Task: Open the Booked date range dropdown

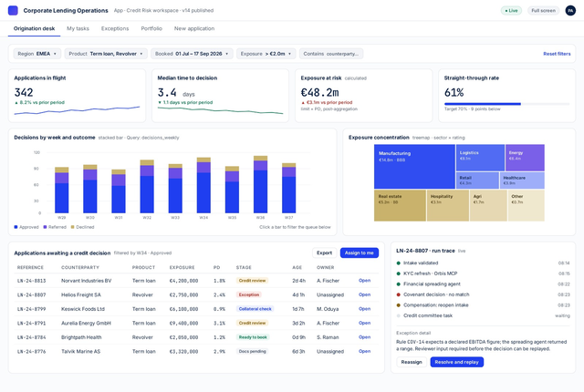Action: [192, 54]
